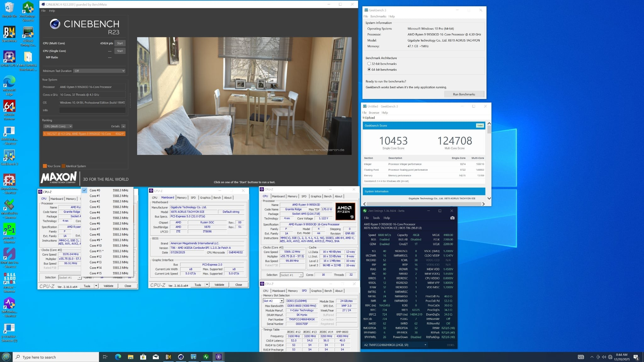Open the Minimum Test Duration dropdown in Cinebench
Viewport: 644px width, 362px height.
99,71
